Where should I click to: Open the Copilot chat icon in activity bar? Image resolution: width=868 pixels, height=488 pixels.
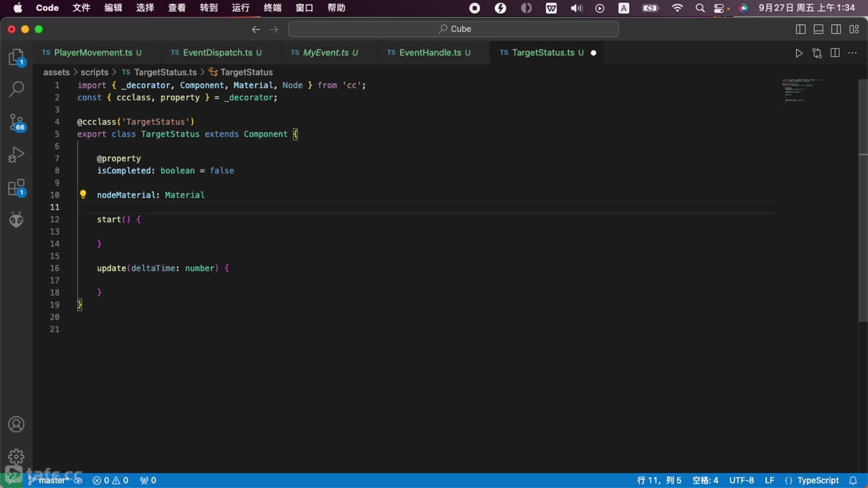coord(17,220)
